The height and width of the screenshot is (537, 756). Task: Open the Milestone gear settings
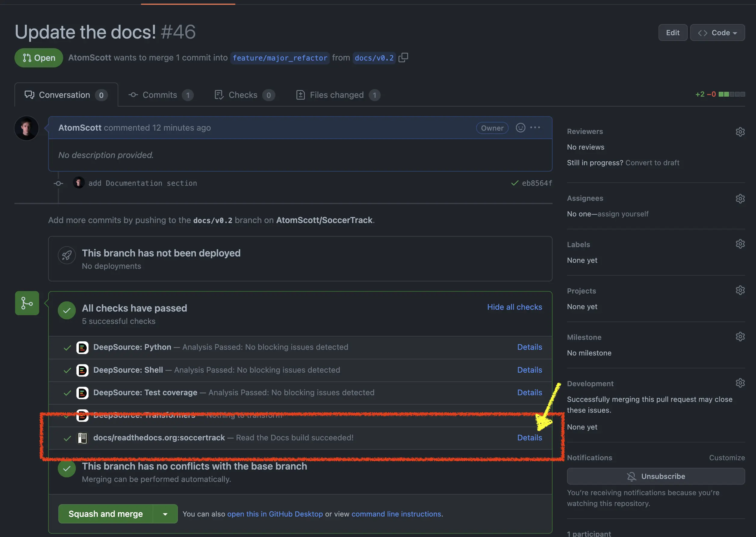[x=740, y=337]
